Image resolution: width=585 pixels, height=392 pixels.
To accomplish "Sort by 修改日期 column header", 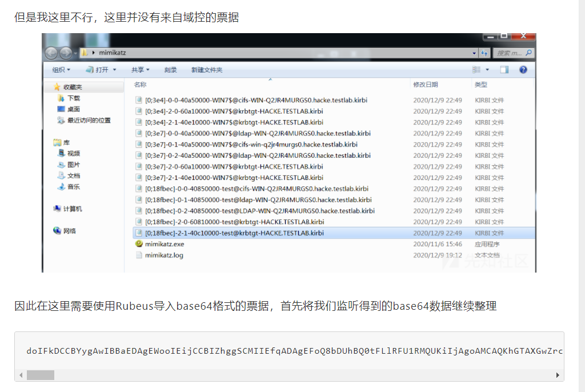I will (425, 85).
